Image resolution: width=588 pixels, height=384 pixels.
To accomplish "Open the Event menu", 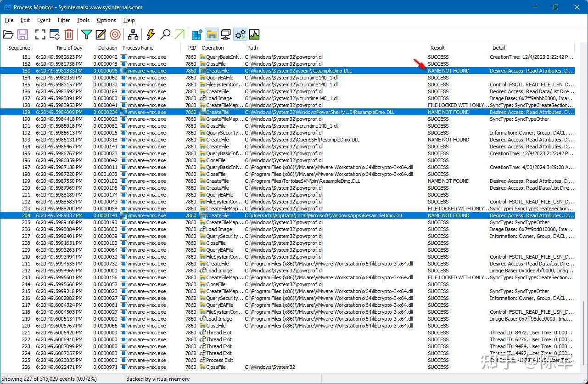I will tap(44, 20).
